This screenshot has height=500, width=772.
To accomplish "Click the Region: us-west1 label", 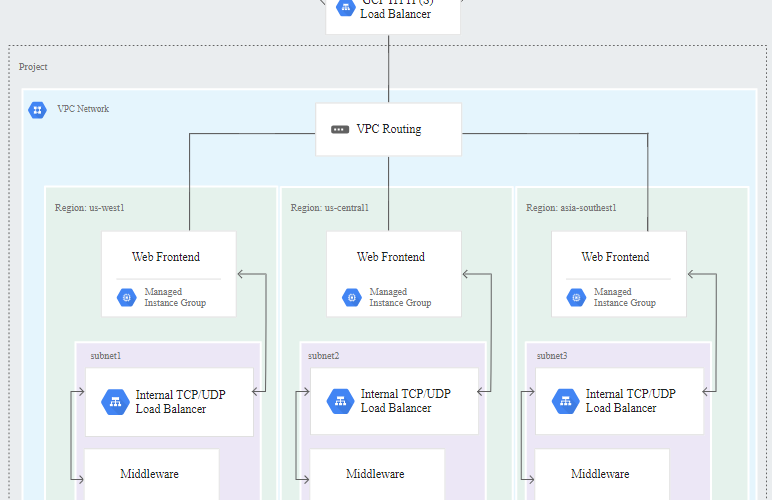I will [90, 208].
